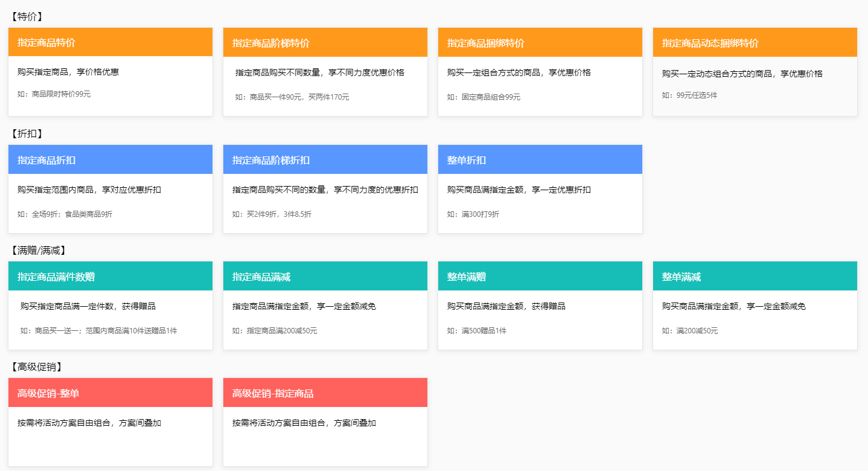Click the 【折扣】 section heading
The height and width of the screenshot is (471, 868).
pyautogui.click(x=27, y=133)
